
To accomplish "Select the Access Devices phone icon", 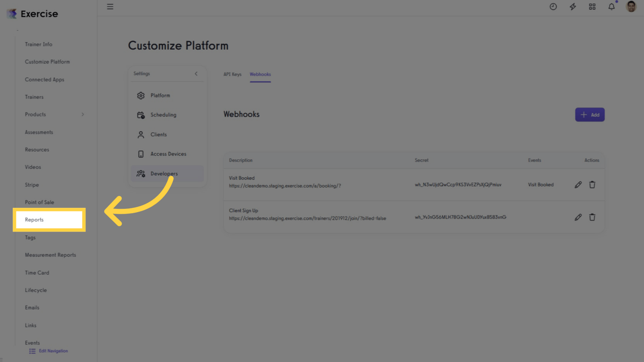I will (x=140, y=154).
